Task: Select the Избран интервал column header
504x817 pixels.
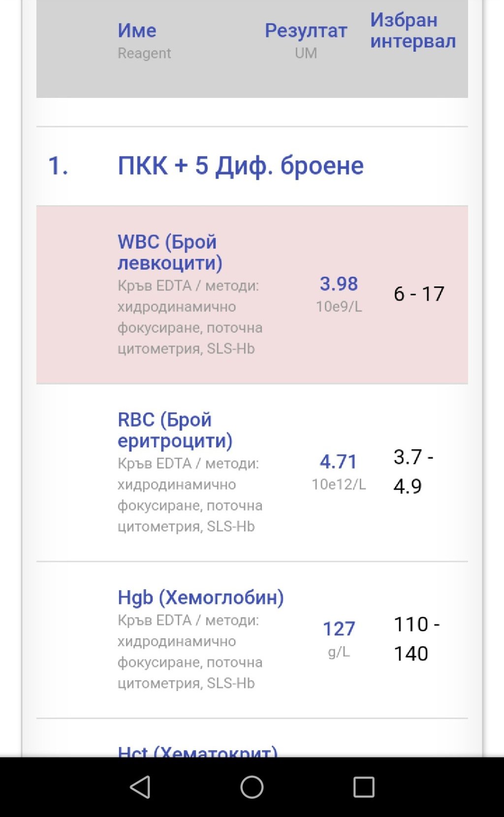Action: tap(412, 31)
